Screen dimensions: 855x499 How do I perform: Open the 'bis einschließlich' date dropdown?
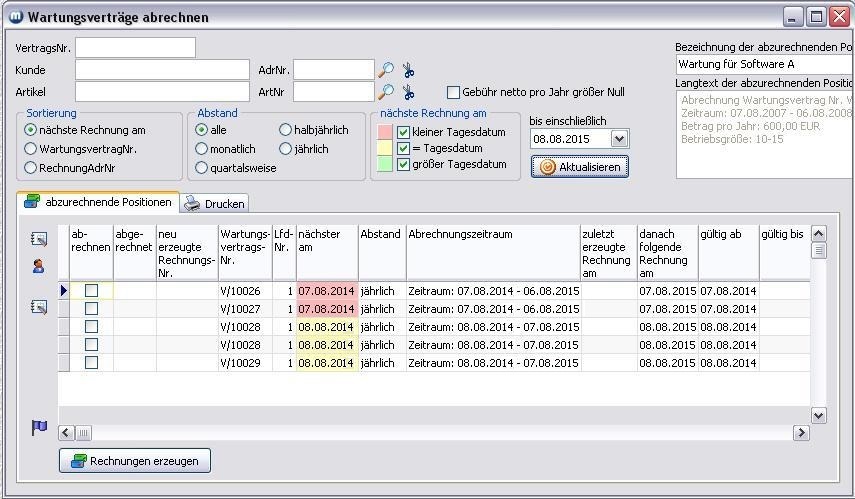pos(618,140)
